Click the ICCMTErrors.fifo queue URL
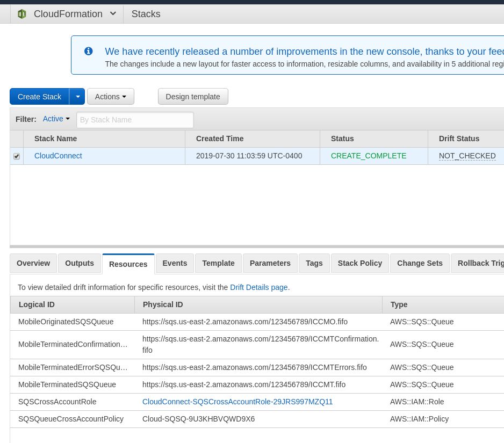The height and width of the screenshot is (443, 504). pyautogui.click(x=255, y=367)
